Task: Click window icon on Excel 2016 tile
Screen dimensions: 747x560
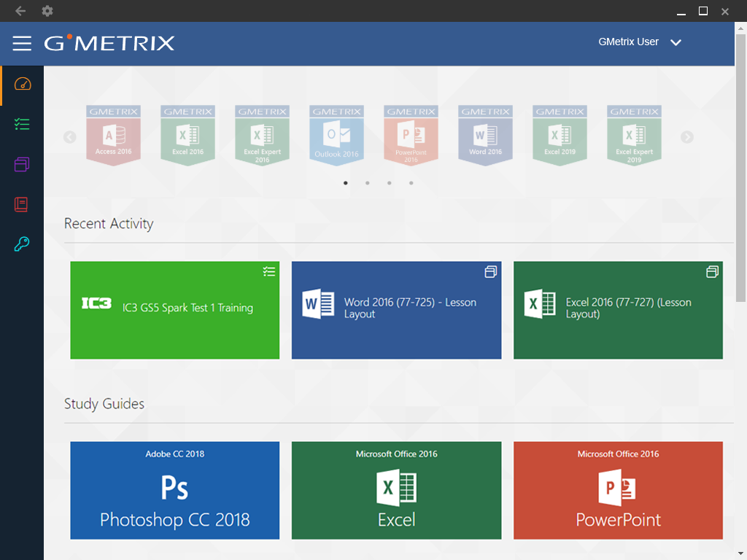Action: pyautogui.click(x=712, y=271)
